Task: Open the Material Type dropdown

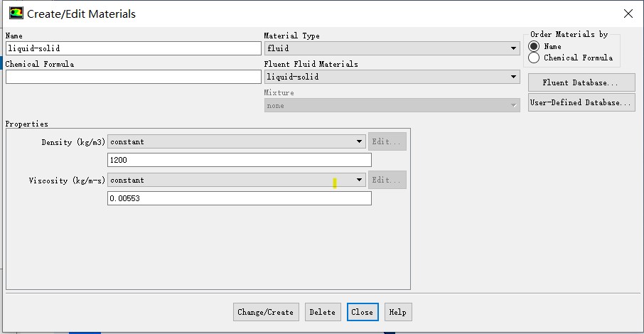Action: [x=392, y=48]
